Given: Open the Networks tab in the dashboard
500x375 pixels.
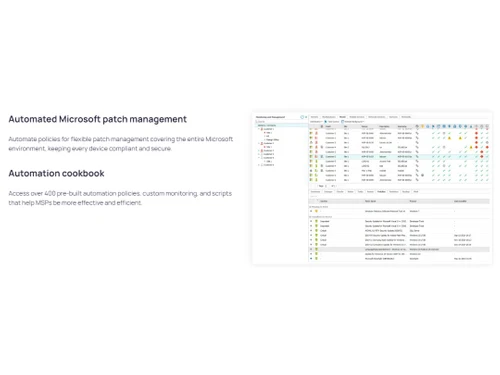Looking at the screenshot, I should point(406,117).
